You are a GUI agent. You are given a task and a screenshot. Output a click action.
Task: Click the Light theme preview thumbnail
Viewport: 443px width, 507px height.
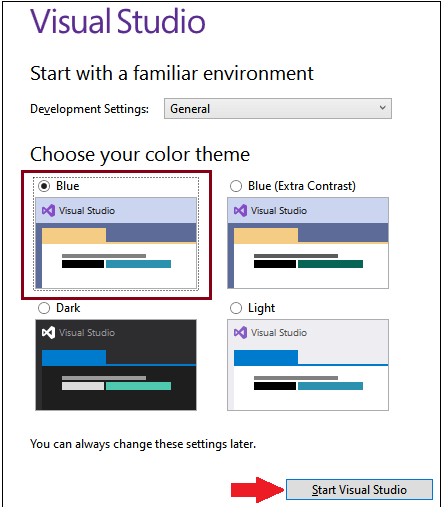(x=308, y=365)
